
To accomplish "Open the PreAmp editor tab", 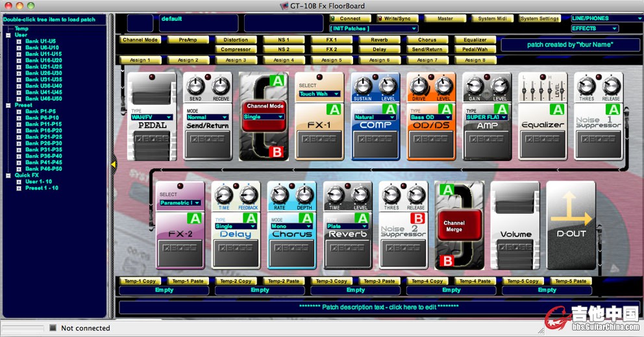I will pyautogui.click(x=188, y=40).
